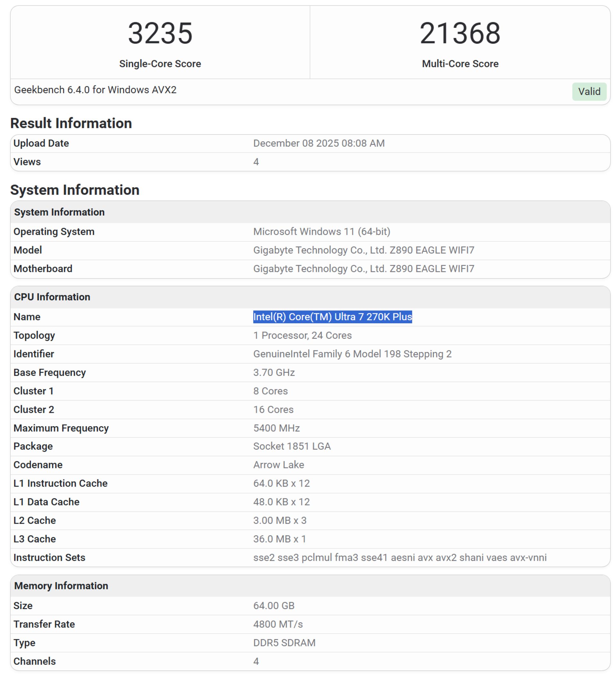Select the highlighted CPU name Ultra 7 270K Plus

coord(332,317)
